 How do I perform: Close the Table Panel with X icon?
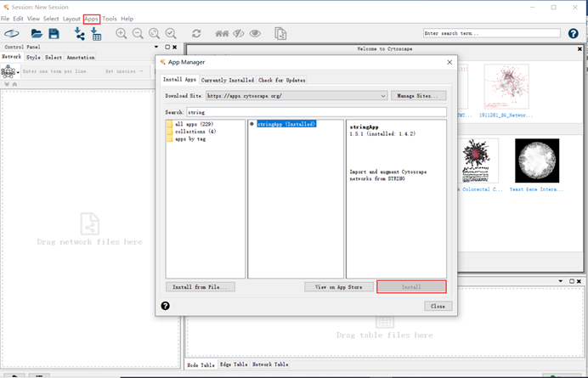(x=579, y=281)
